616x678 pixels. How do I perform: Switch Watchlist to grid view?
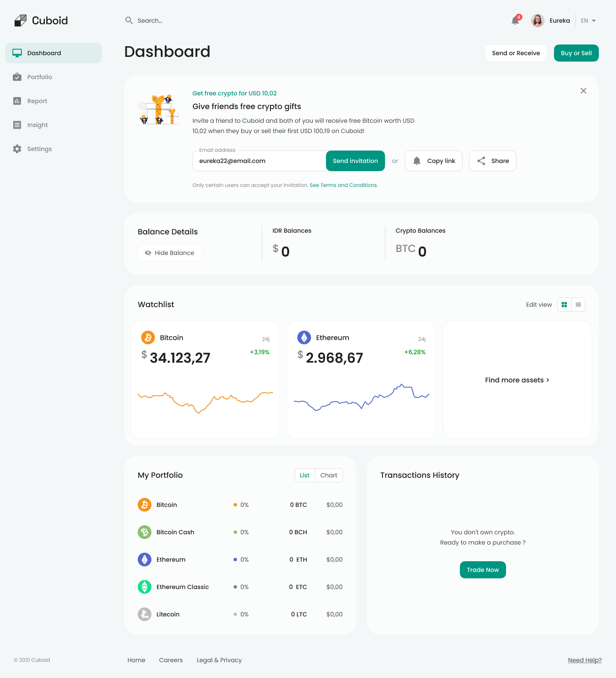click(564, 305)
